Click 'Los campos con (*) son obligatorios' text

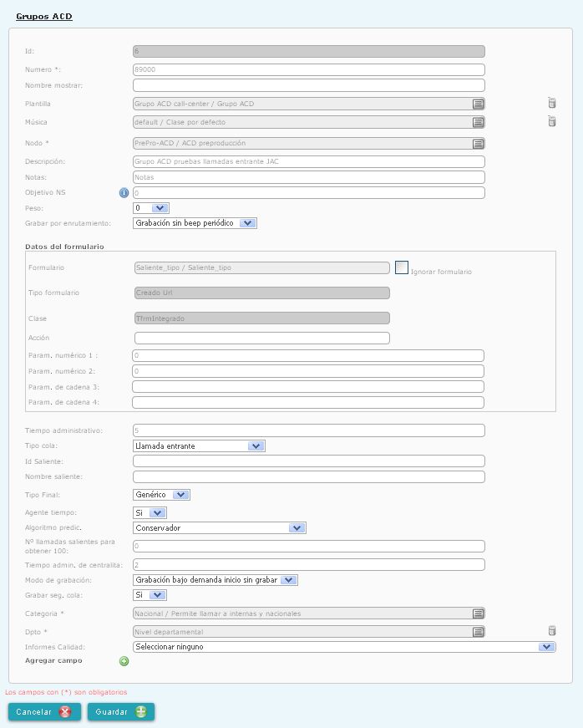[66, 692]
